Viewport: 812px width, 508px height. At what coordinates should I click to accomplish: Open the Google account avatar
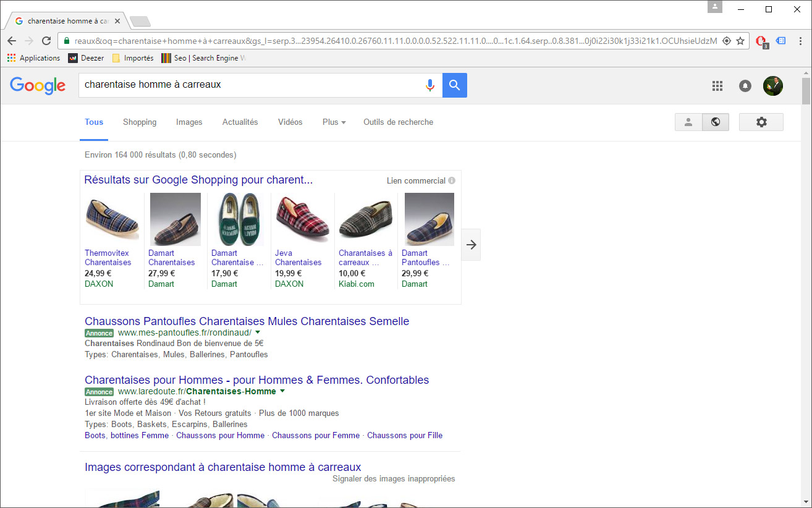point(773,86)
